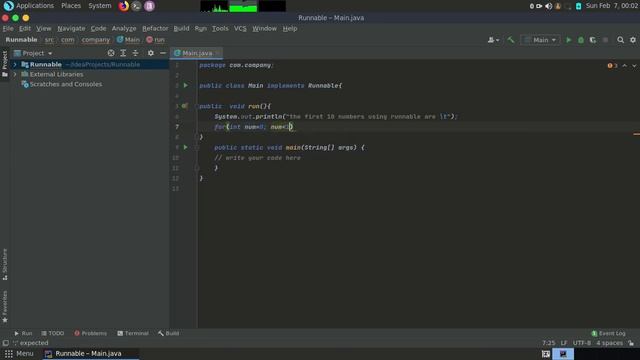The image size is (640, 360).
Task: Open the Problems tool window
Action: point(90,333)
